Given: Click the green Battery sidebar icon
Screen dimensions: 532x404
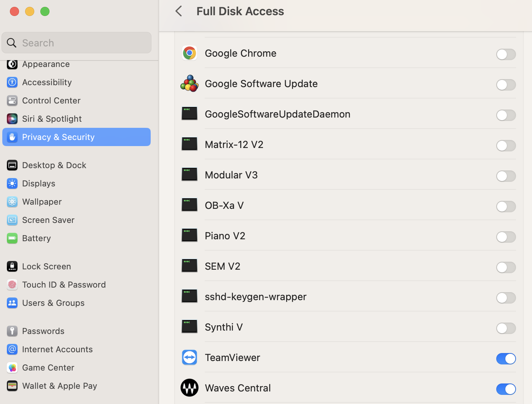Looking at the screenshot, I should click(12, 238).
